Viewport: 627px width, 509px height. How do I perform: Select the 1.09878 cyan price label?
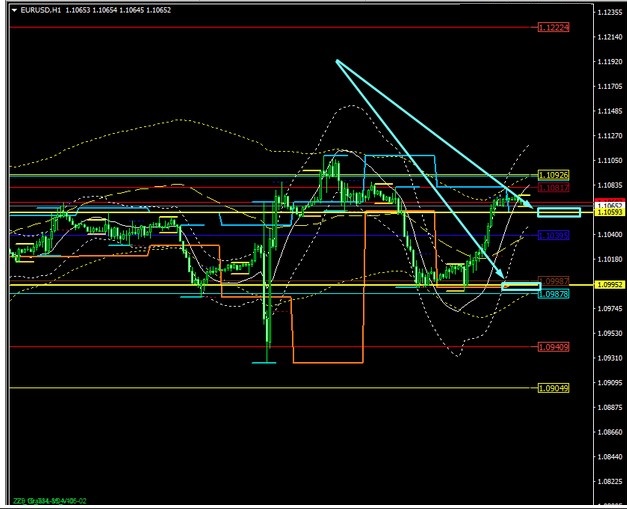[x=553, y=294]
